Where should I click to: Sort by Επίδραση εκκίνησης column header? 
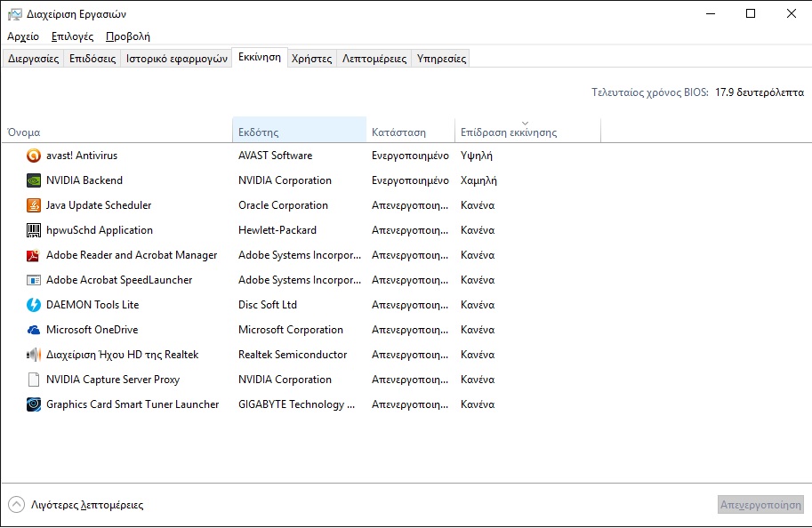click(527, 132)
